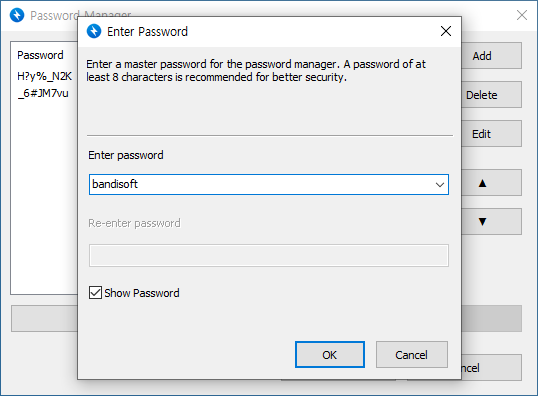Close the Enter Password dialog with X

tap(446, 31)
